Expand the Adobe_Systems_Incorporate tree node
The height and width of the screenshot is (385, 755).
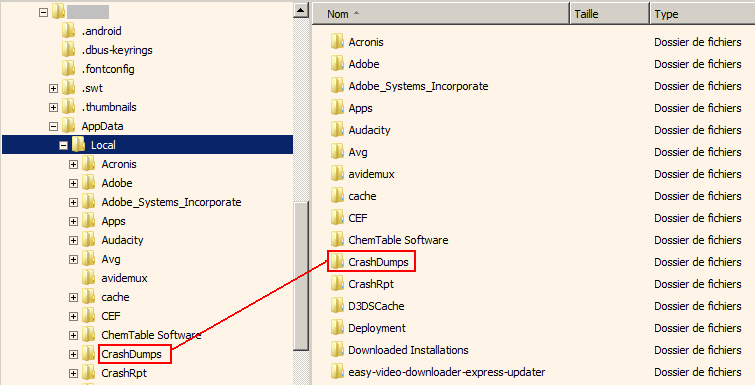[73, 203]
